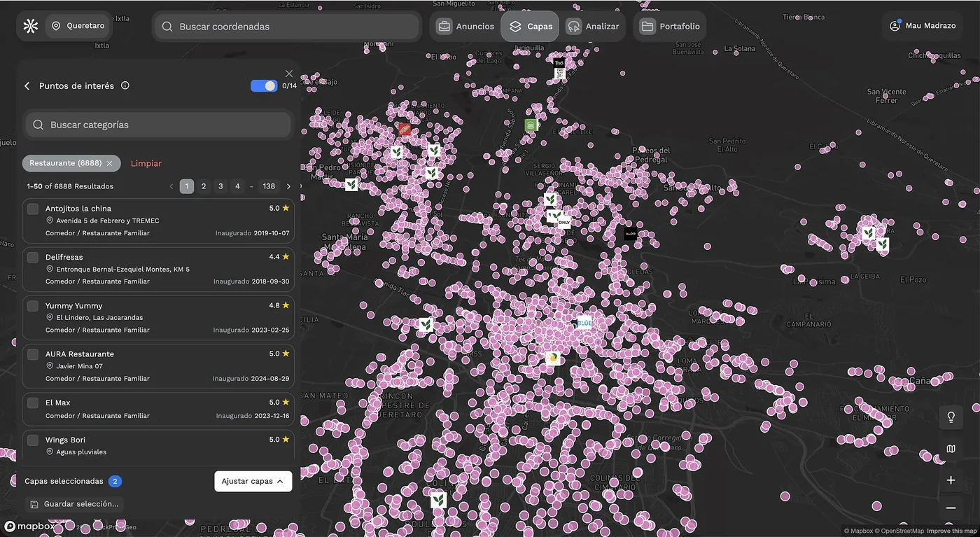Click Inaugurado 2023-12-16 date text
The image size is (980, 537).
click(252, 416)
